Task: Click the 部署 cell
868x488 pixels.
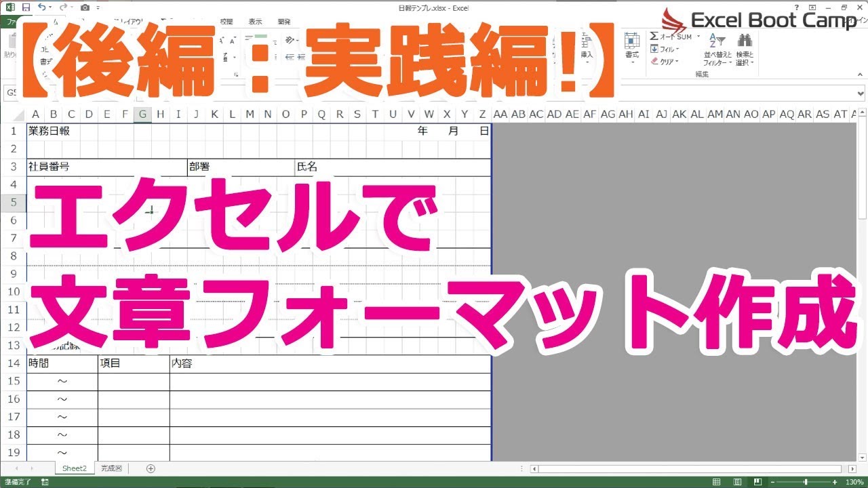Action: [x=241, y=167]
